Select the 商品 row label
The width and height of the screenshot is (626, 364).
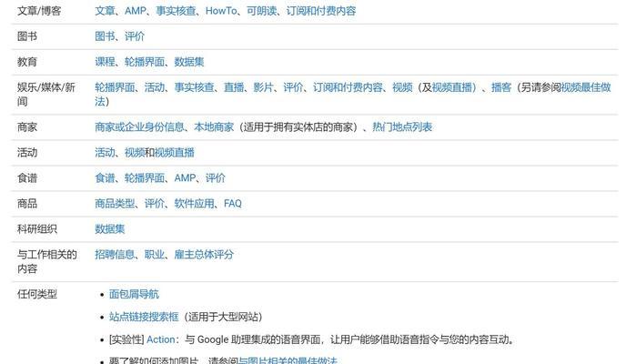27,204
